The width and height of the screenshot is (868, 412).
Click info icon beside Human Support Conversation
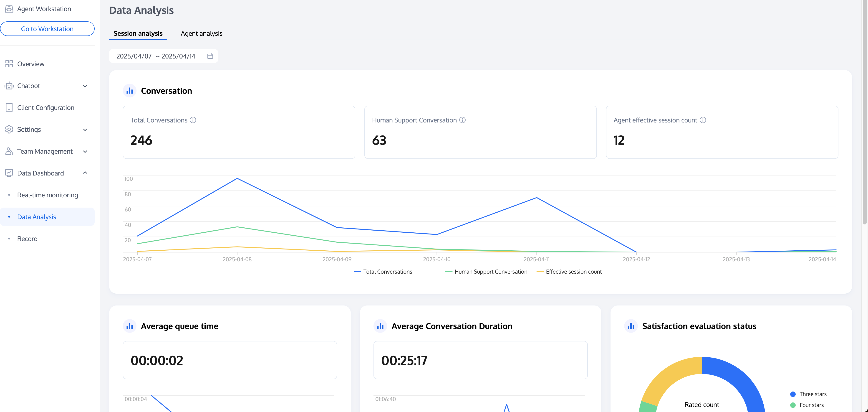(x=462, y=120)
